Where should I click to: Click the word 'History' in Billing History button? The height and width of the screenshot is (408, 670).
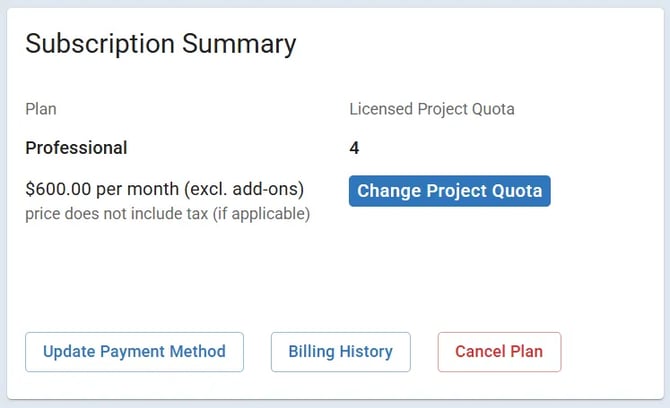(366, 352)
